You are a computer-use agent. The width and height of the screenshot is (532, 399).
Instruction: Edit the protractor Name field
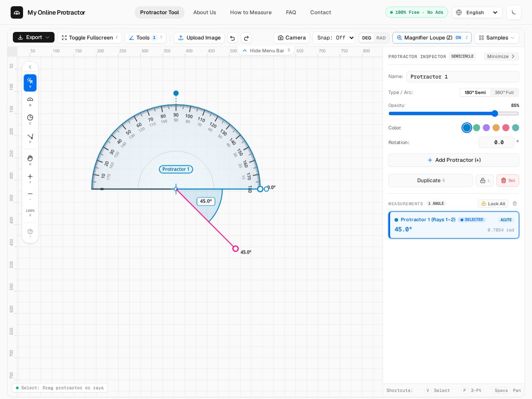(462, 77)
